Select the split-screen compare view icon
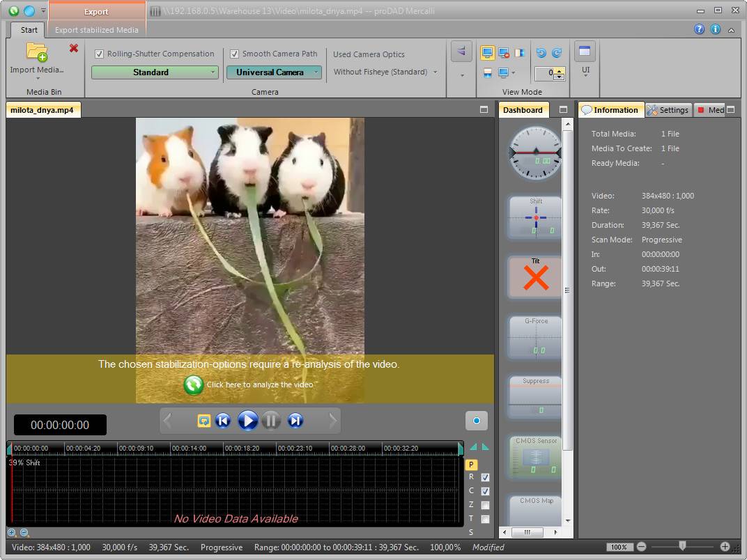Image resolution: width=747 pixels, height=560 pixels. click(519, 53)
